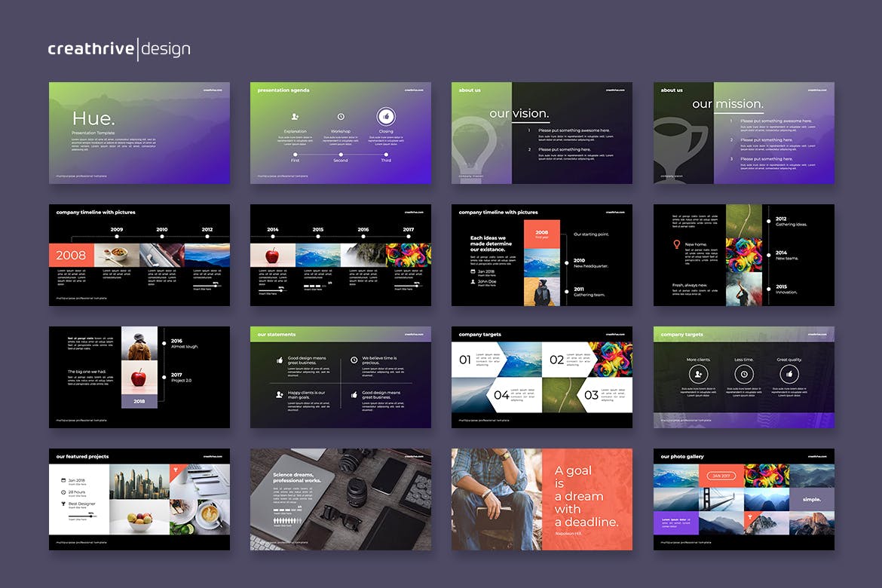Click the trophy icon on mission slide

(x=683, y=139)
